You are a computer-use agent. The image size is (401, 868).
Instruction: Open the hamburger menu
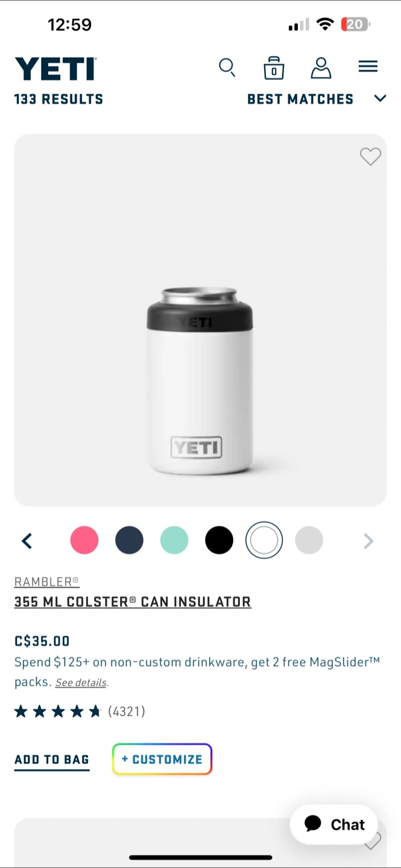point(368,66)
